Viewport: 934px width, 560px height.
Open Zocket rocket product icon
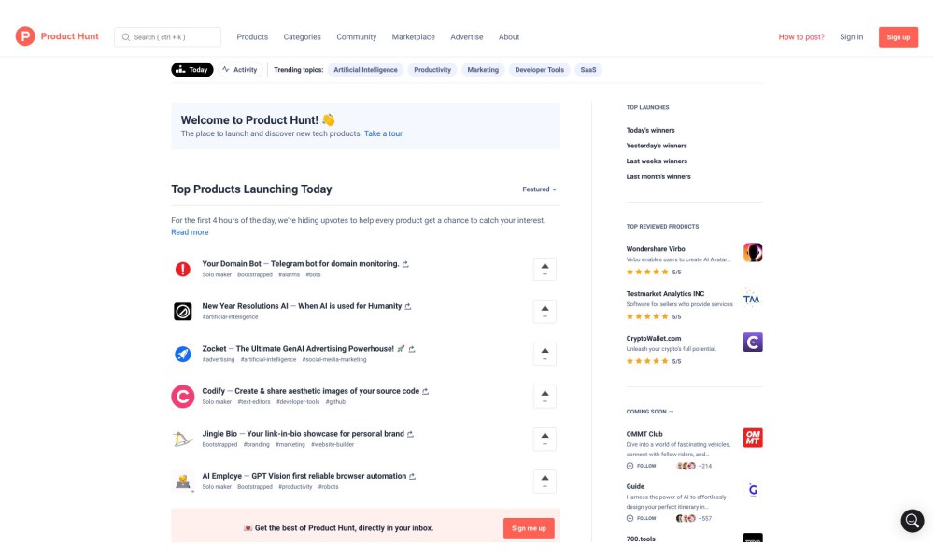(x=183, y=354)
